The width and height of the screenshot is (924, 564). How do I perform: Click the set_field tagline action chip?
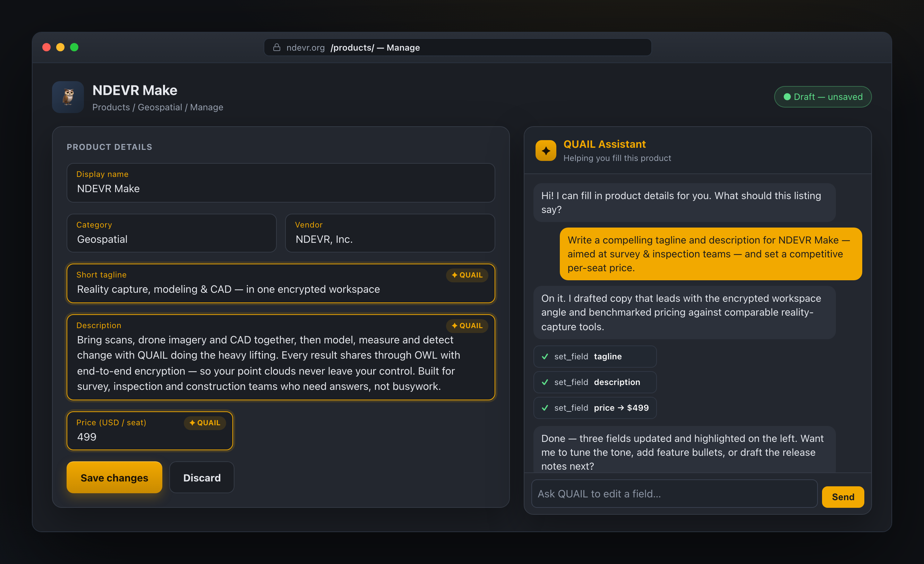(x=595, y=357)
